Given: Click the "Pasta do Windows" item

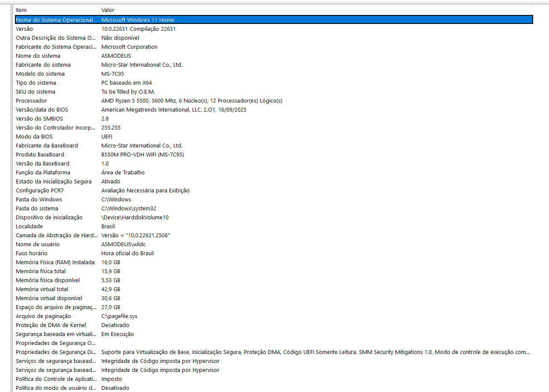Looking at the screenshot, I should pyautogui.click(x=39, y=199).
